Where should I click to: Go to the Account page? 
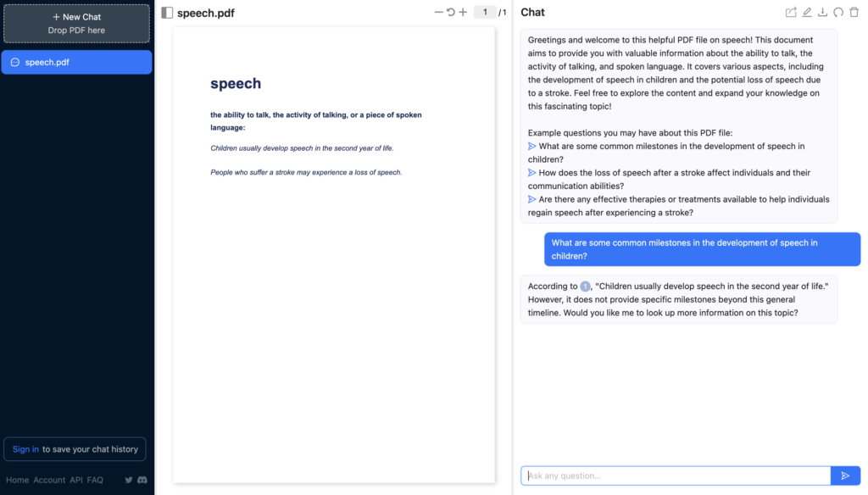click(x=49, y=480)
